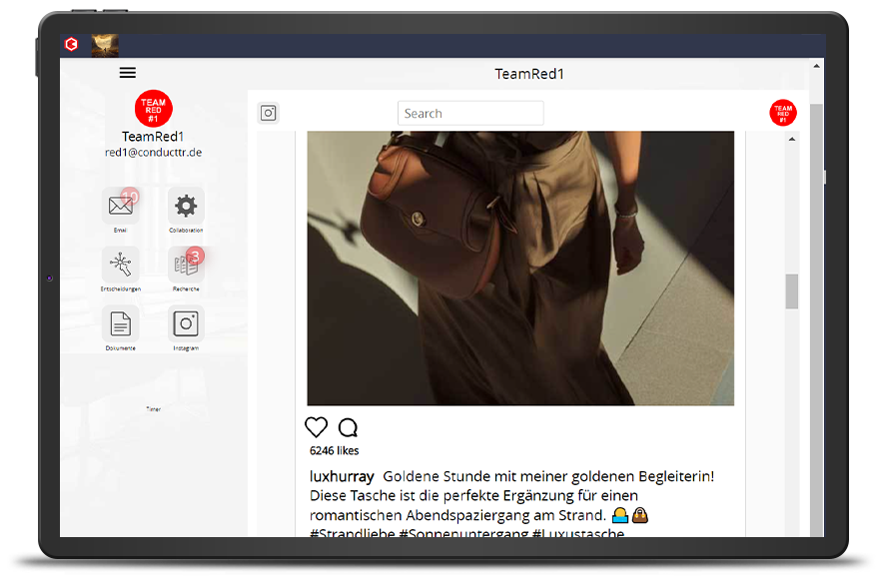Like the post with heart icon
Viewport: 884px width, 588px height.
[x=316, y=427]
